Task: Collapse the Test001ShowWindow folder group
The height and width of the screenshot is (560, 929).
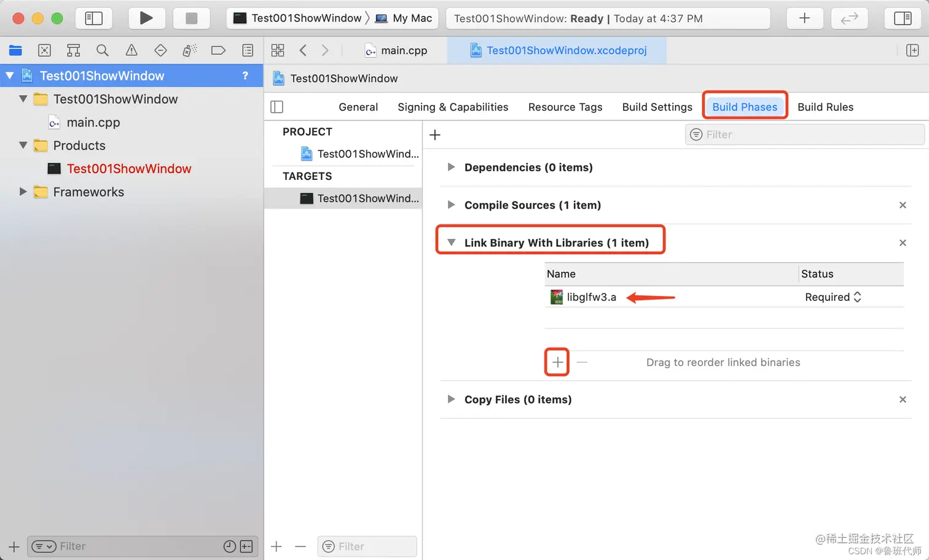Action: point(23,99)
